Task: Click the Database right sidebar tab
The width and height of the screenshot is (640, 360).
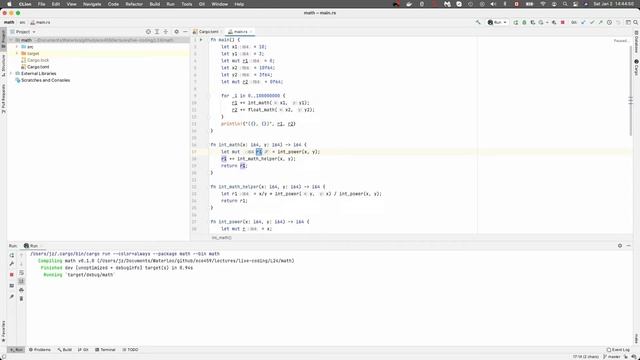Action: pyautogui.click(x=636, y=41)
